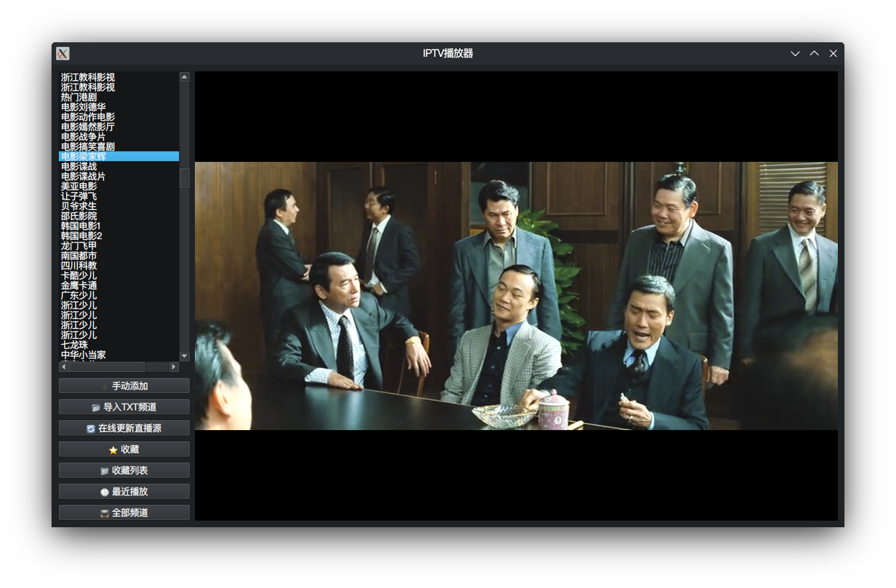Play the 南国都市 channel
Image resolution: width=896 pixels, height=588 pixels.
click(x=119, y=256)
